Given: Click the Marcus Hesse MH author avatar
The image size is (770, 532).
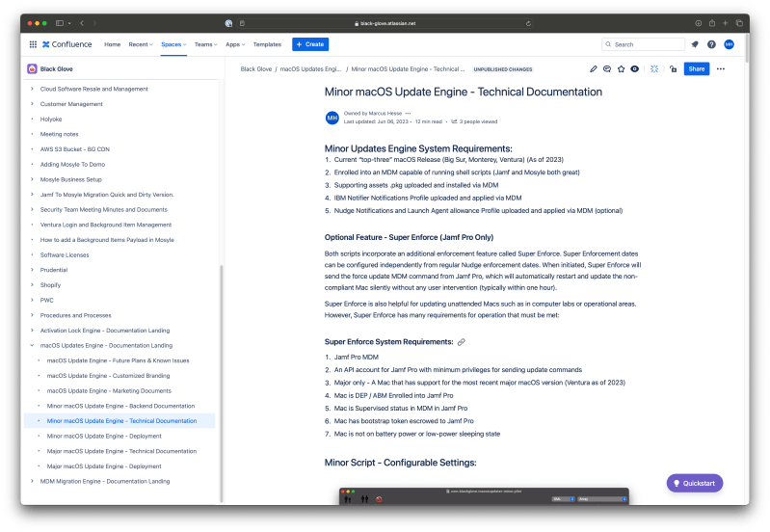Looking at the screenshot, I should 332,118.
